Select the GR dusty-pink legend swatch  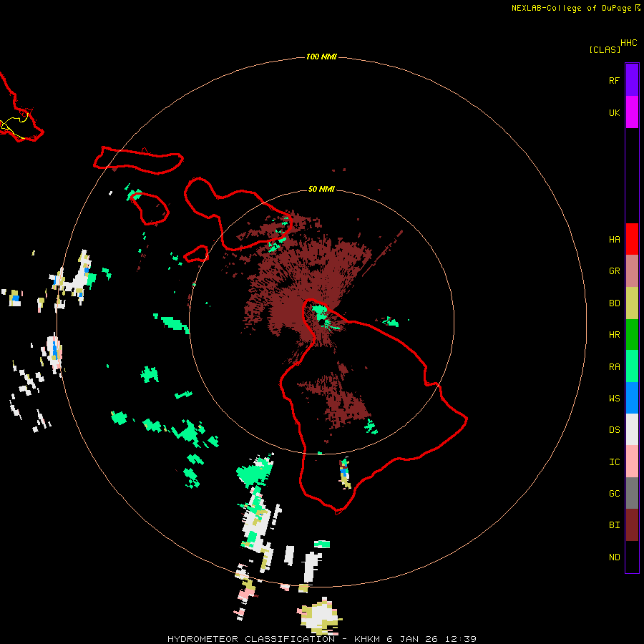[x=632, y=271]
